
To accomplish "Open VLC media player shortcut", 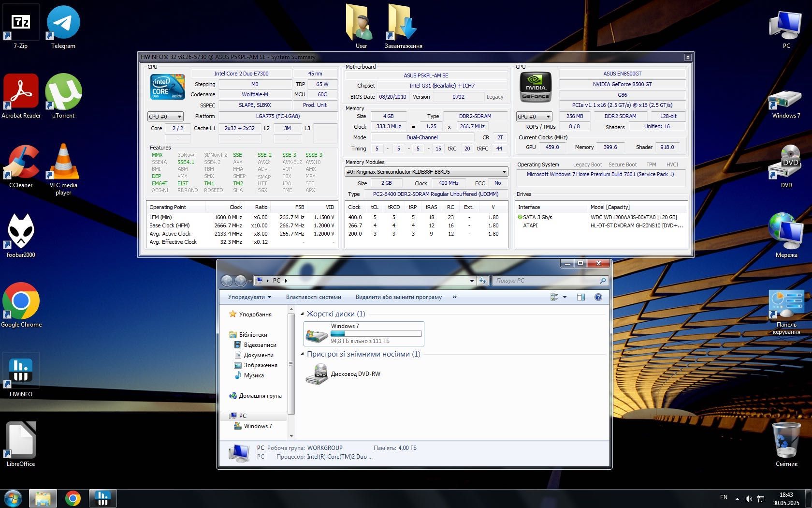I will tap(63, 169).
